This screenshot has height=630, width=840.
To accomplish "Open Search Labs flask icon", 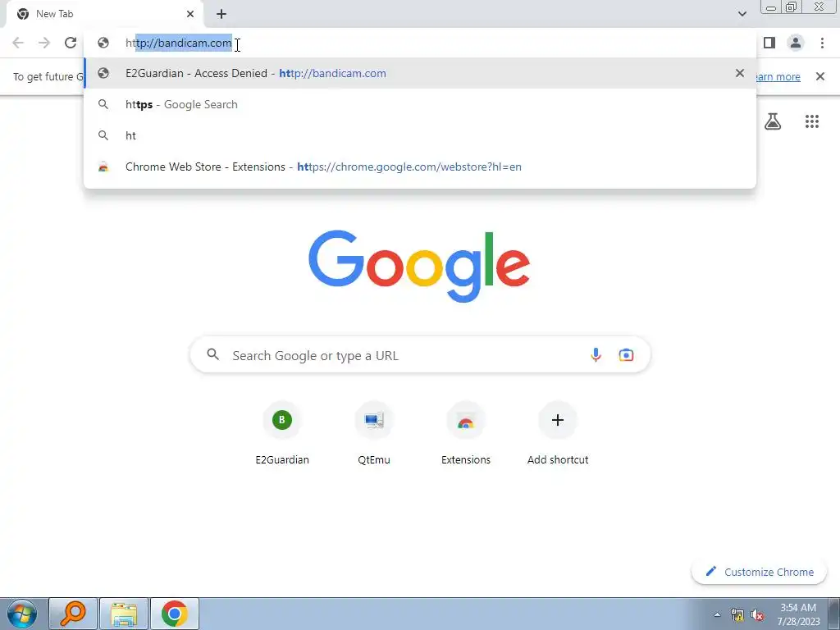I will point(773,121).
